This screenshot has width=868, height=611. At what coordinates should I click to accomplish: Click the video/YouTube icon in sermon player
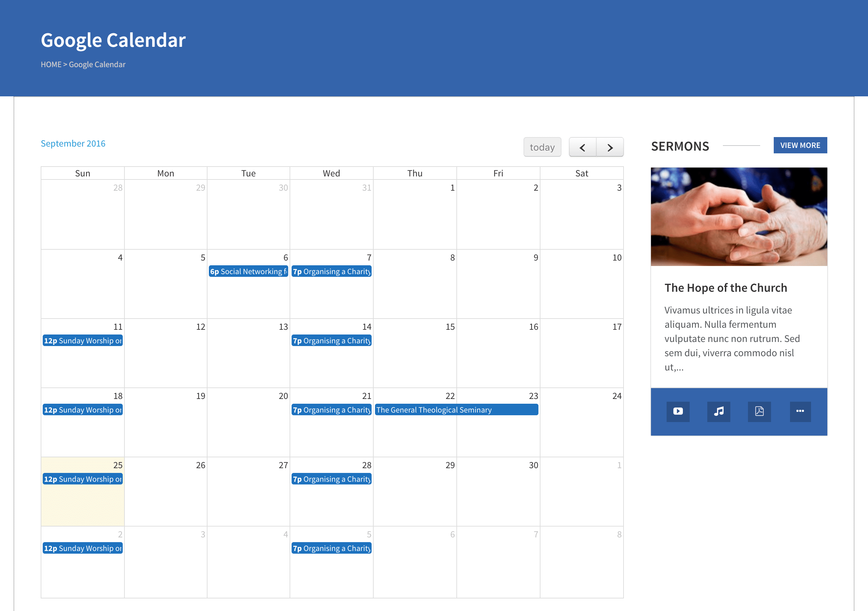pos(678,410)
